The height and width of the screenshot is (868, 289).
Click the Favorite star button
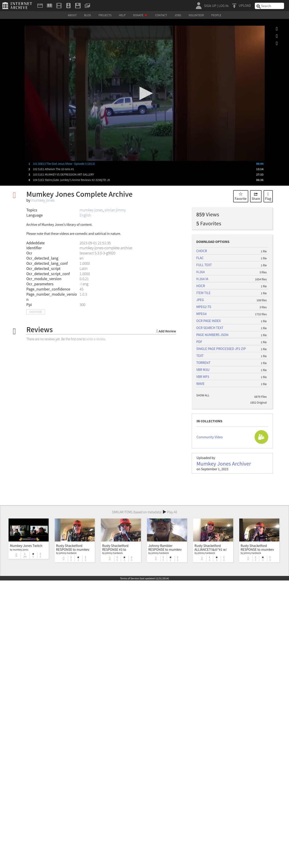[x=241, y=196]
